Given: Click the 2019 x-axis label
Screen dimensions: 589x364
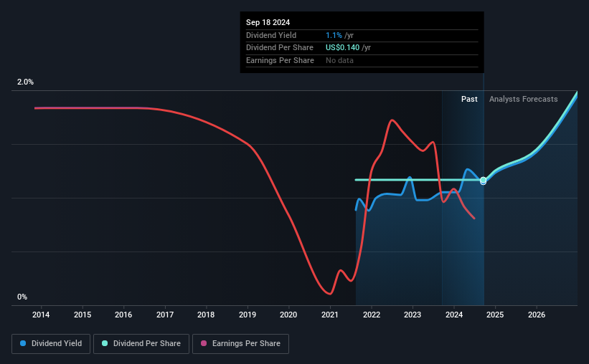Looking at the screenshot, I should coord(248,315).
